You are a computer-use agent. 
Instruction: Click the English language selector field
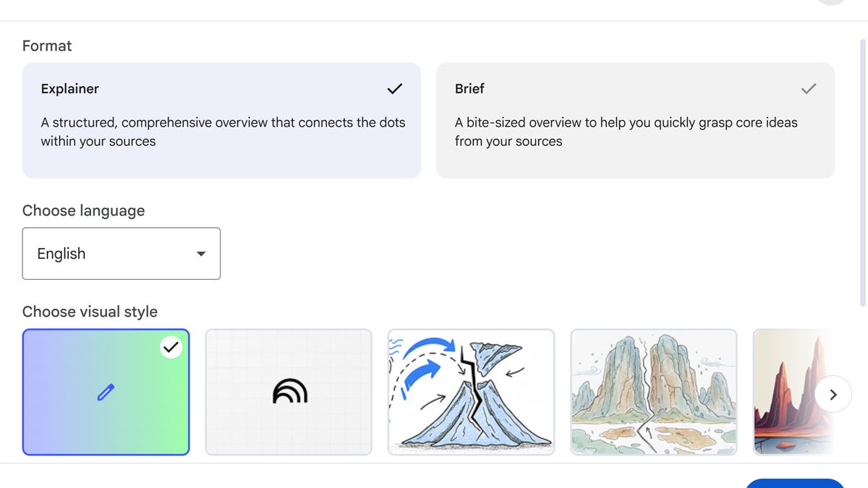pyautogui.click(x=121, y=253)
